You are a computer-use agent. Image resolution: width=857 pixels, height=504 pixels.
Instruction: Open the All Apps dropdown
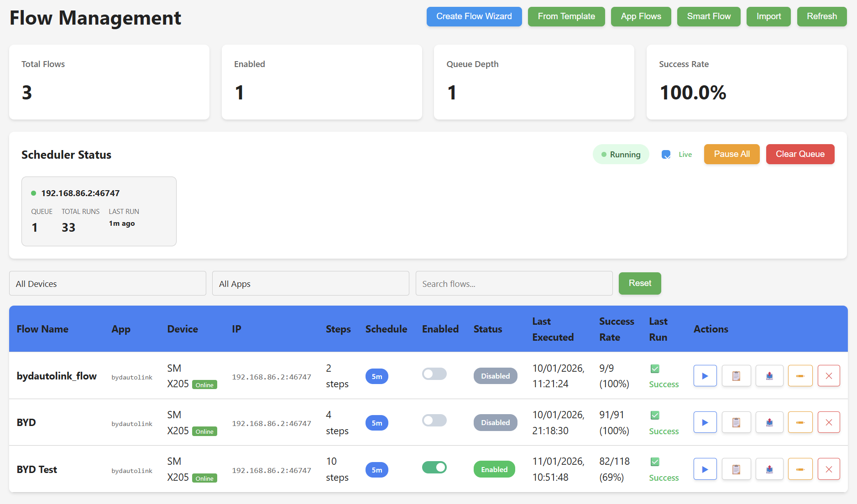click(x=310, y=283)
